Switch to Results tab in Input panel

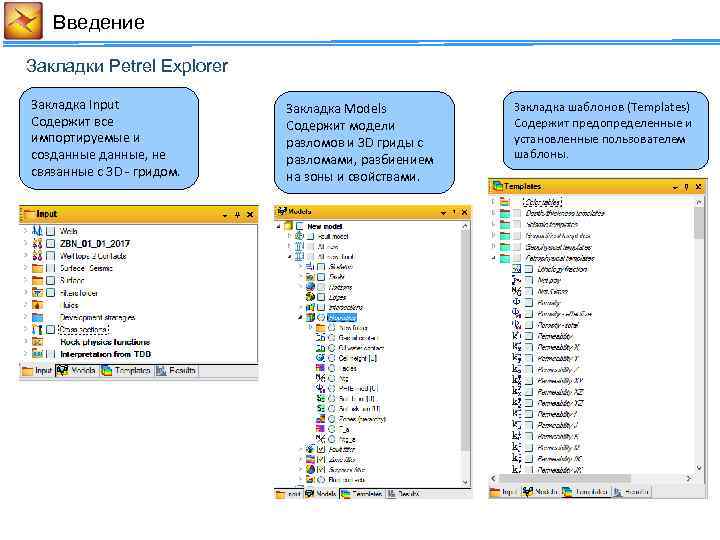click(176, 370)
